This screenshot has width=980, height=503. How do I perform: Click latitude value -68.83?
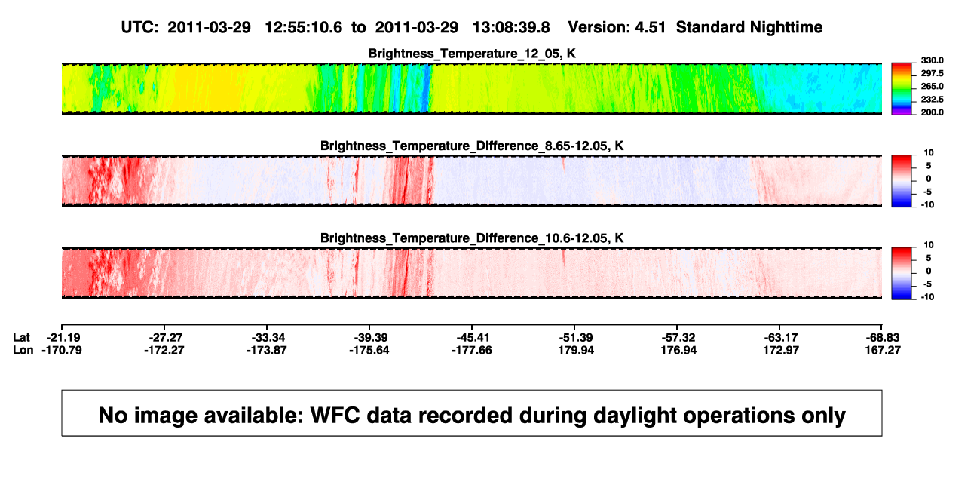click(x=883, y=337)
